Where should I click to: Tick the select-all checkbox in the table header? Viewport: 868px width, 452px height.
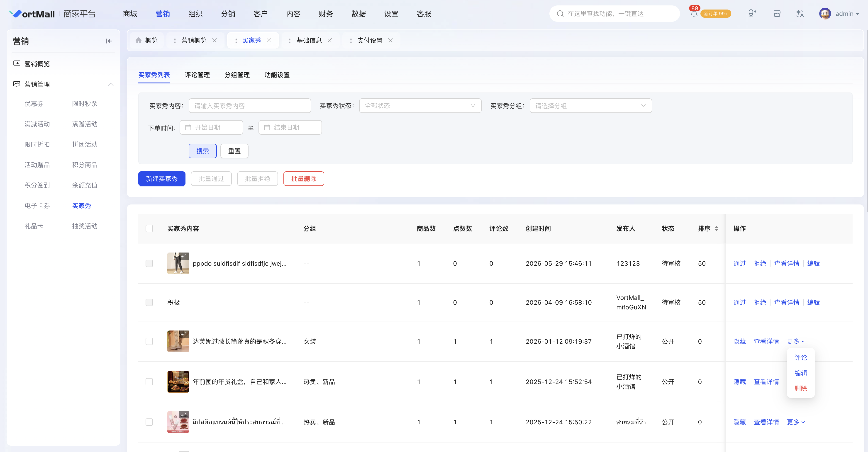pyautogui.click(x=149, y=229)
